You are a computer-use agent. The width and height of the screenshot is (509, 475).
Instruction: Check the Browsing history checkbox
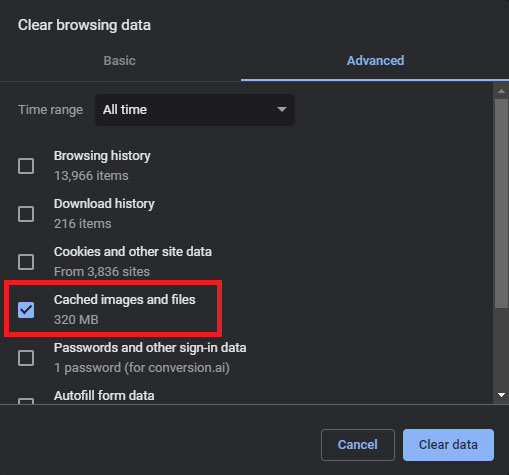coord(26,166)
